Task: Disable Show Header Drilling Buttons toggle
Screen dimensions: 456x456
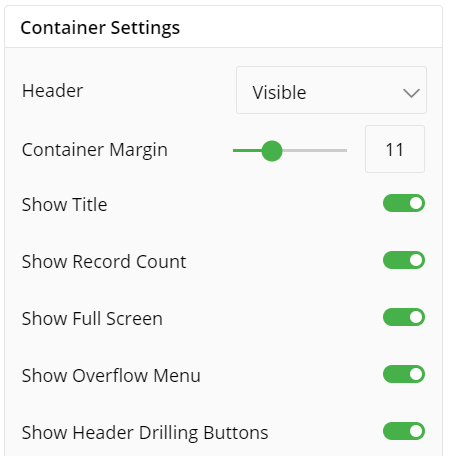Action: point(404,431)
